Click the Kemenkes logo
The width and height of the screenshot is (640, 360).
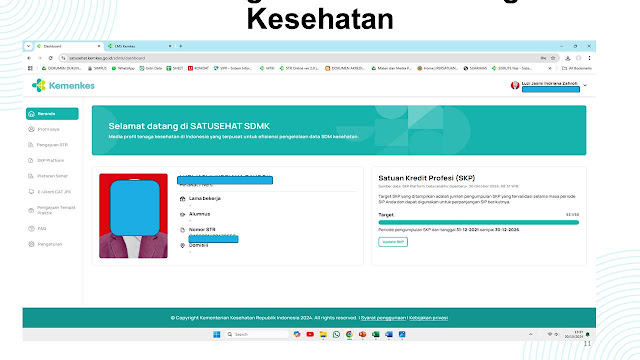pos(63,85)
